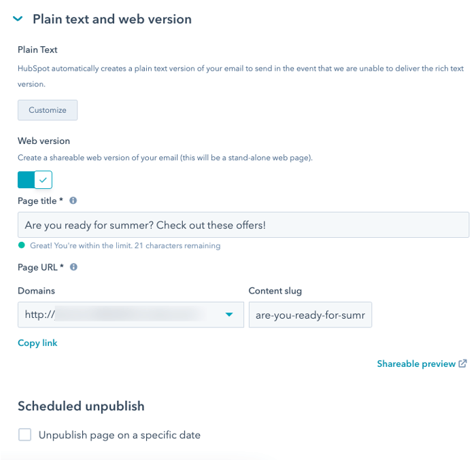This screenshot has height=460, width=476.
Task: Click the Web version label
Action: coord(44,141)
